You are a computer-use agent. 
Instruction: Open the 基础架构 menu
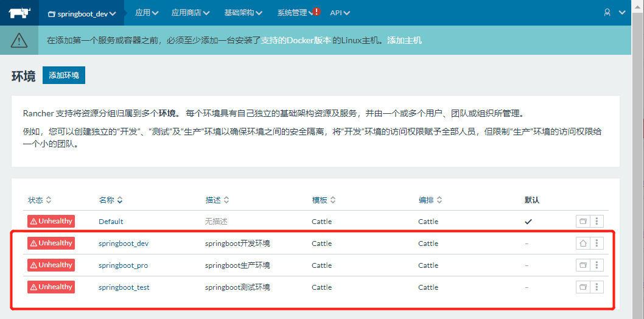coord(243,13)
